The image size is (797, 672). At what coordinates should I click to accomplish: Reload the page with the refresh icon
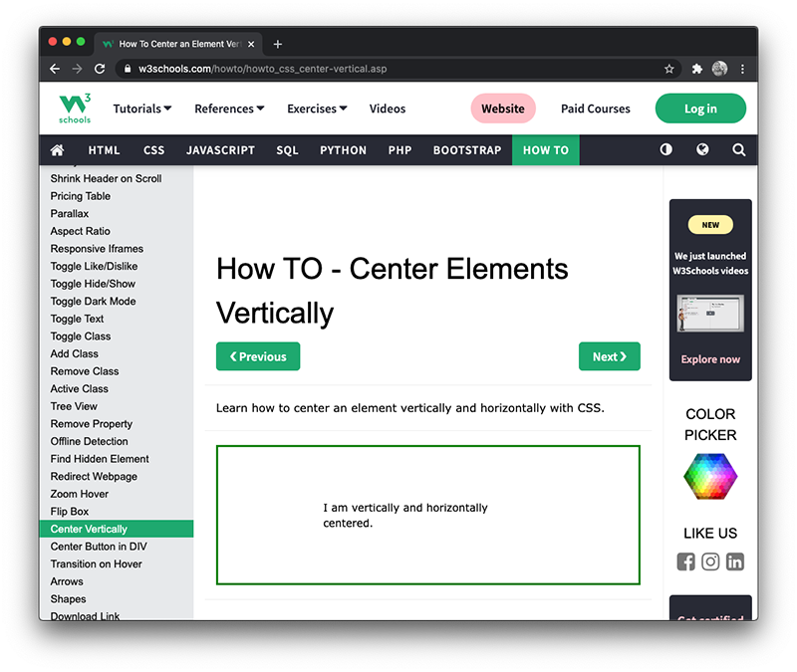pyautogui.click(x=100, y=69)
